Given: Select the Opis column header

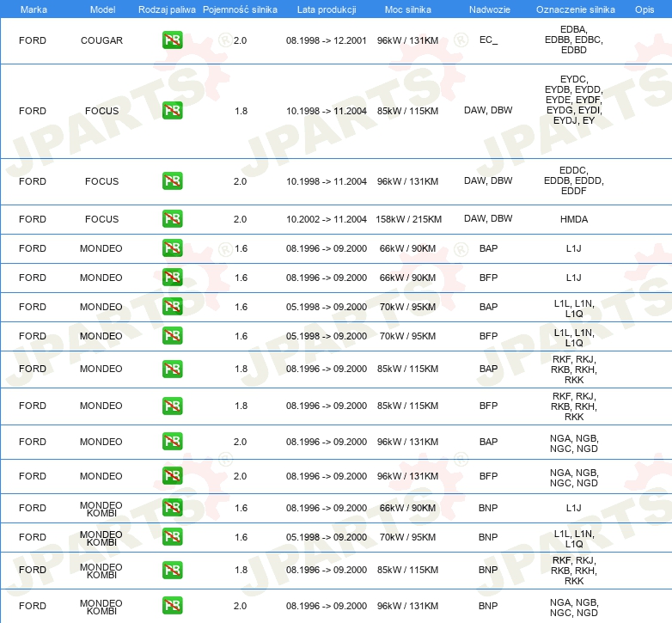Looking at the screenshot, I should (644, 9).
